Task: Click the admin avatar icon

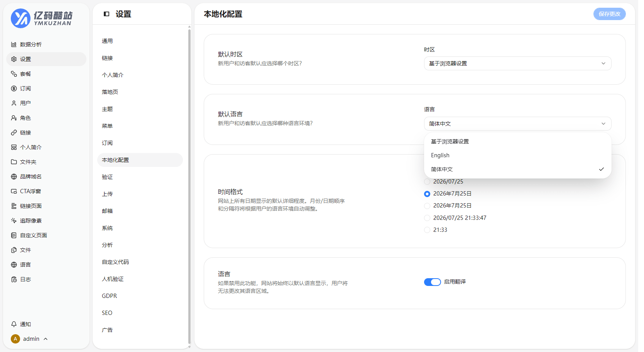Action: [x=15, y=339]
